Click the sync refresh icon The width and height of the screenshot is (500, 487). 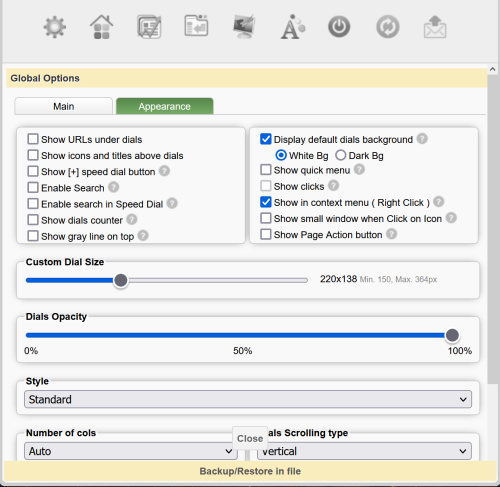pos(388,27)
